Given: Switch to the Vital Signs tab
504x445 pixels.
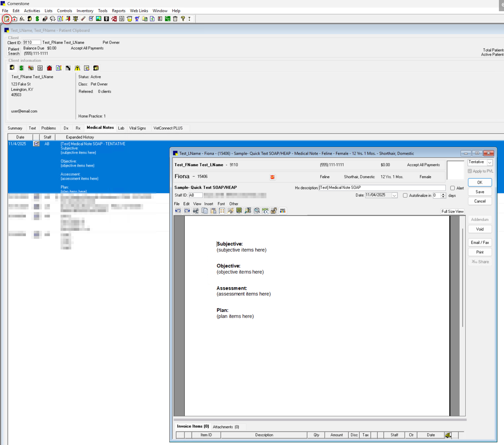Looking at the screenshot, I should pyautogui.click(x=138, y=128).
